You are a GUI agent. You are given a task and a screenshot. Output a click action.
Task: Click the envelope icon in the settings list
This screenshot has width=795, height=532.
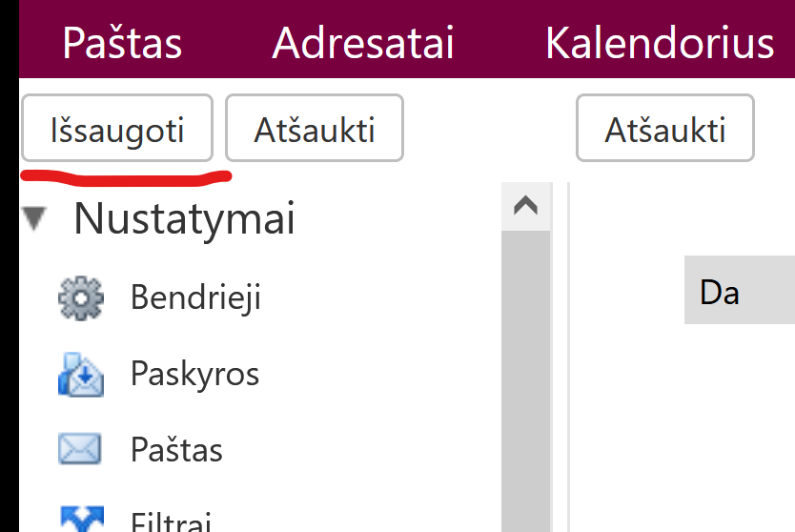80,449
